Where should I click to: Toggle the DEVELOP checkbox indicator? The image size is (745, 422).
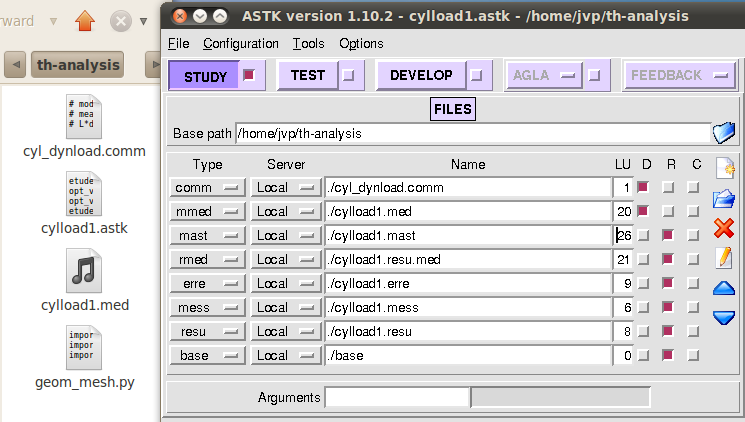pos(476,75)
